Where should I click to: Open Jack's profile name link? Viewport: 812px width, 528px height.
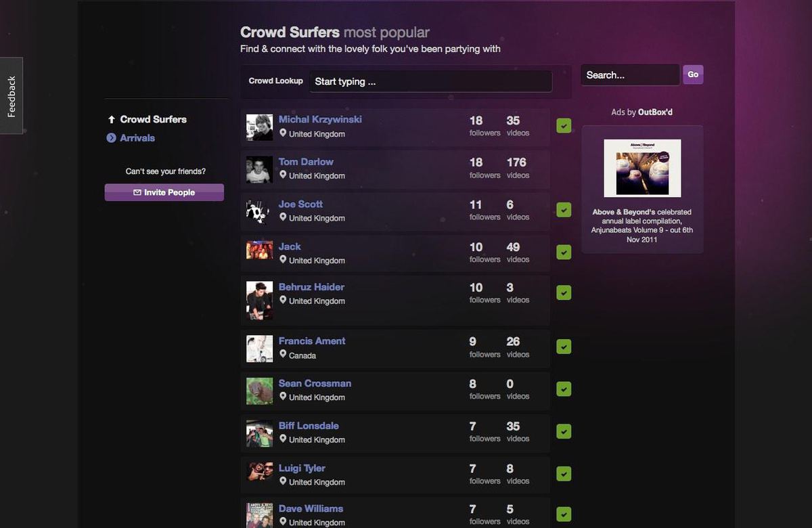tap(290, 246)
